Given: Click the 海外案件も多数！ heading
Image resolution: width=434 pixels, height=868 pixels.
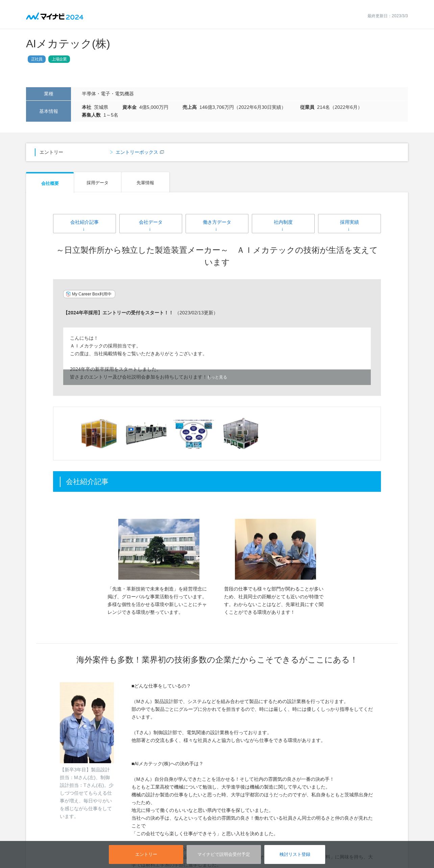Looking at the screenshot, I should click(x=217, y=660).
